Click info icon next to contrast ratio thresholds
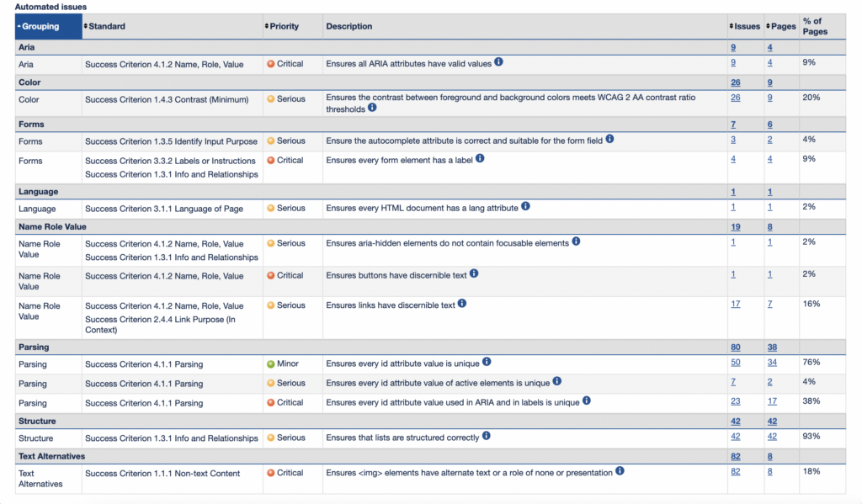This screenshot has height=504, width=862. click(x=372, y=108)
